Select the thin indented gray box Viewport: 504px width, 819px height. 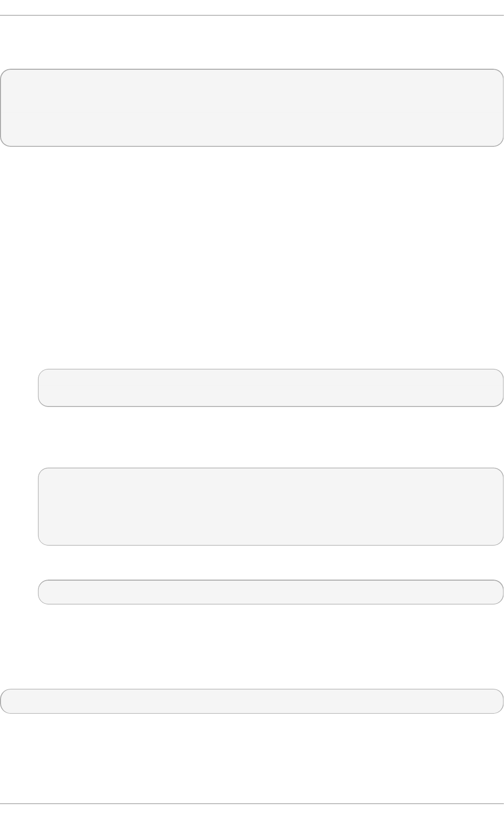(271, 592)
